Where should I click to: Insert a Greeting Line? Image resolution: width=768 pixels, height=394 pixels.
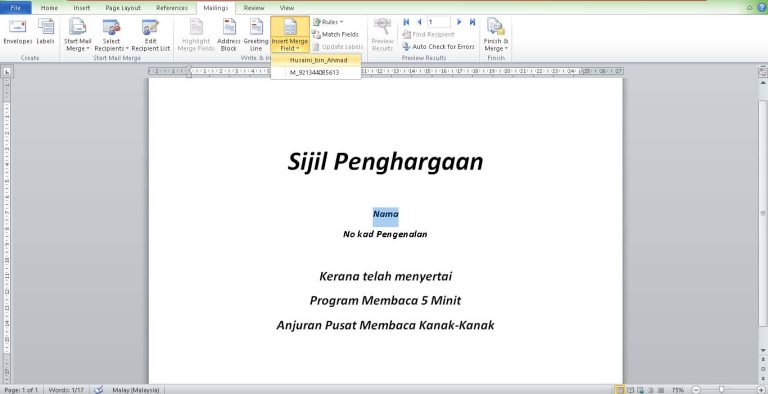tap(256, 35)
